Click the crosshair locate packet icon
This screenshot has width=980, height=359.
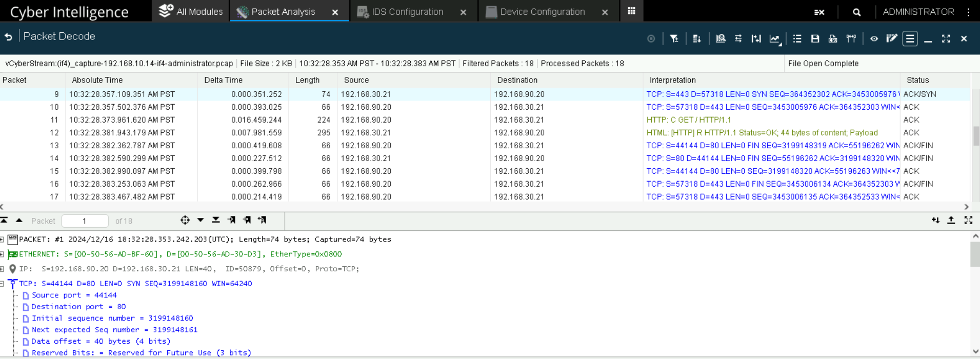point(185,220)
